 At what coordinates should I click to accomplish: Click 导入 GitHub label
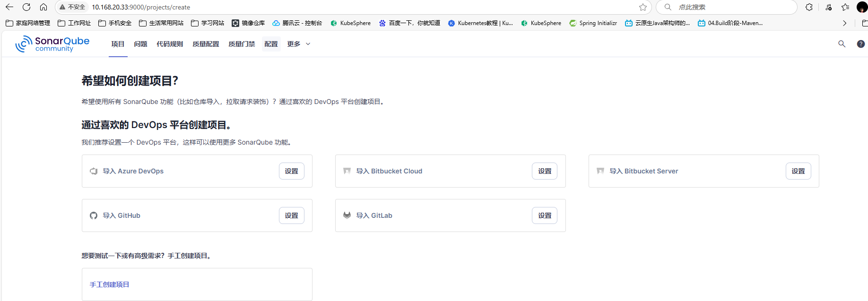click(x=122, y=215)
